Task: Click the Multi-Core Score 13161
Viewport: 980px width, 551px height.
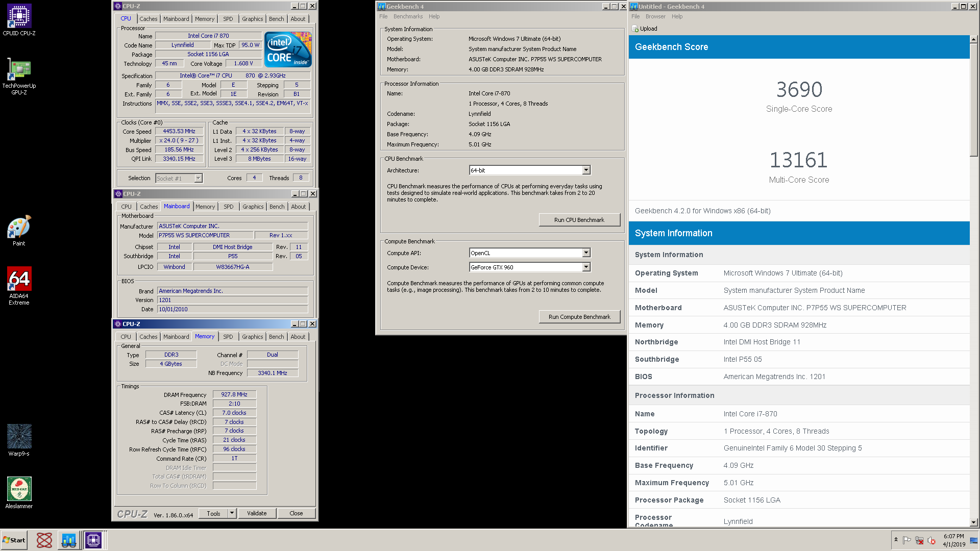Action: (x=799, y=160)
